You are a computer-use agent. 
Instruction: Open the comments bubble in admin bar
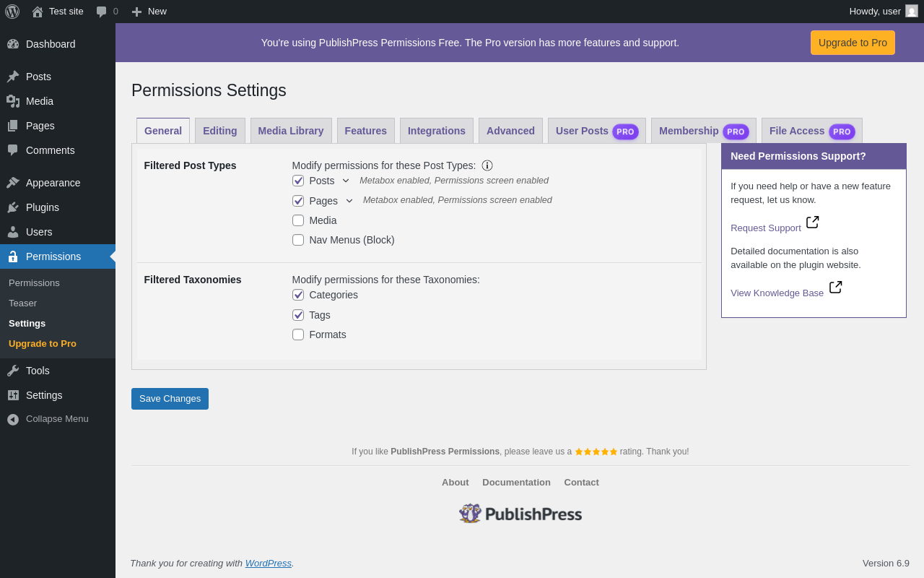(102, 12)
